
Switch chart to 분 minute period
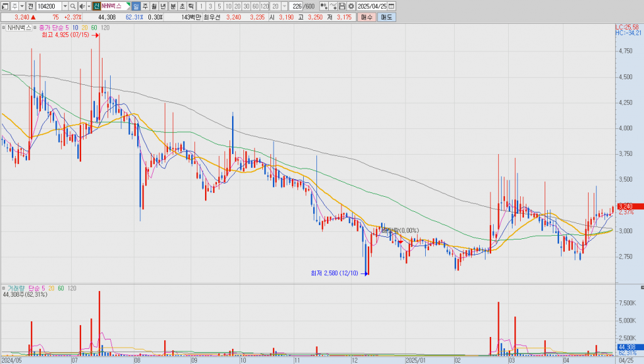click(x=173, y=6)
